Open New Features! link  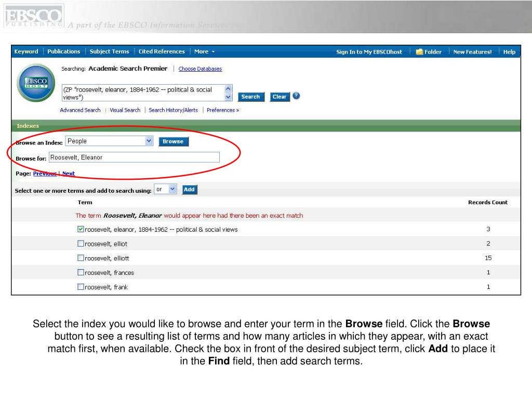472,52
